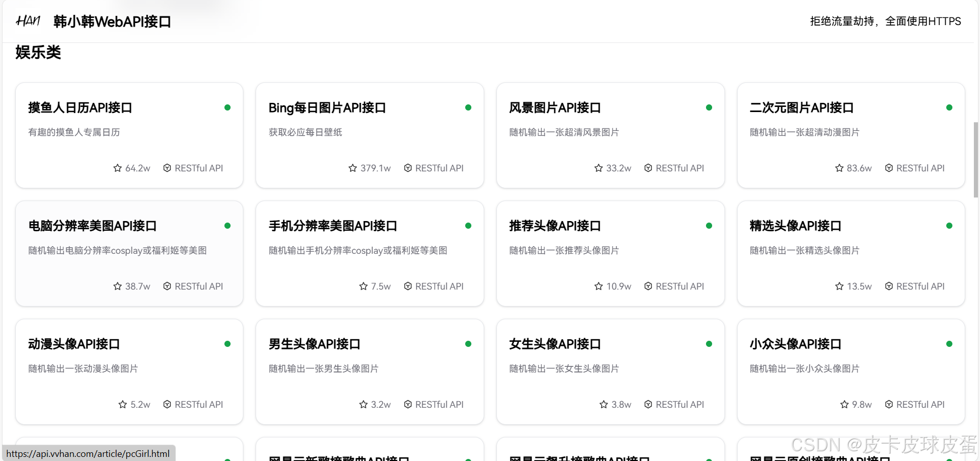
Task: Click the RESTful API shield icon on Bing每日图片 card
Action: pyautogui.click(x=408, y=168)
